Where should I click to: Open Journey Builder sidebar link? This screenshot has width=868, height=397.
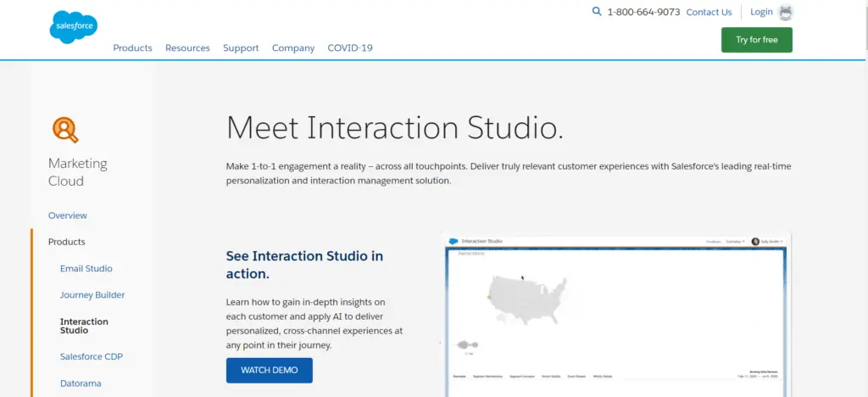92,295
